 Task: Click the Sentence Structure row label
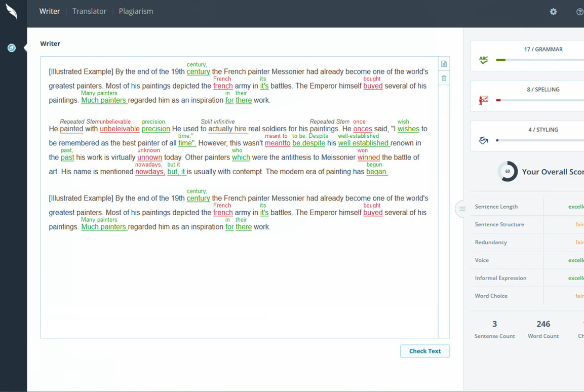tap(499, 224)
